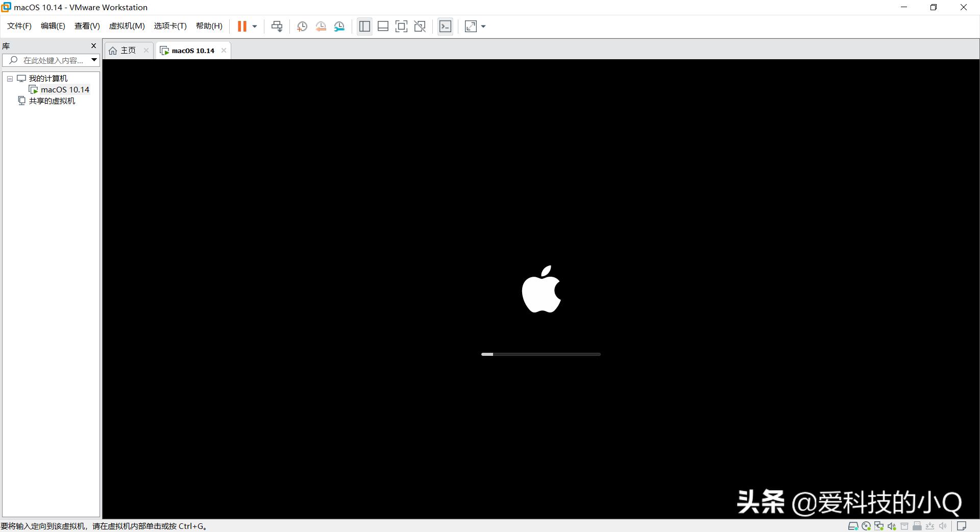Image resolution: width=980 pixels, height=532 pixels.
Task: Click the network adapter status icon
Action: [878, 526]
